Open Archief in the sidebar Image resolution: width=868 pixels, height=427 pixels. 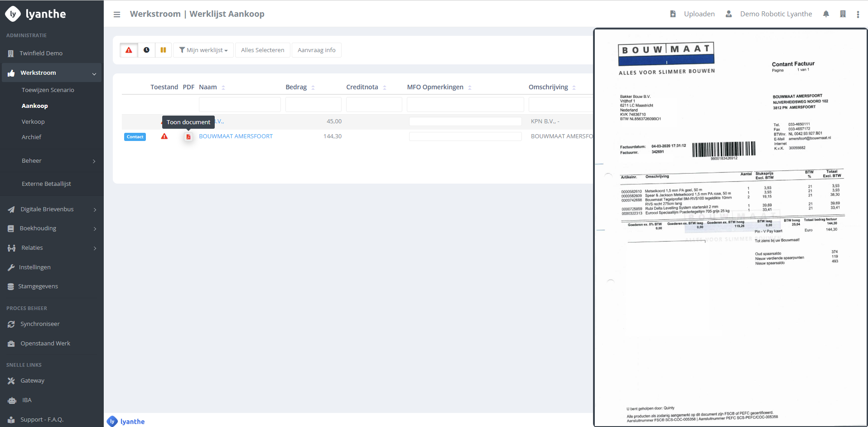[x=31, y=137]
